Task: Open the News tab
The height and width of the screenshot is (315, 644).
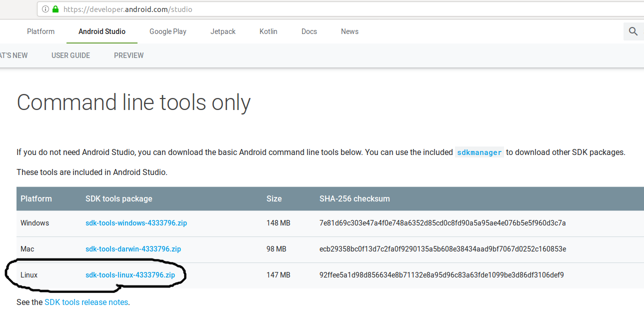Action: pyautogui.click(x=349, y=31)
